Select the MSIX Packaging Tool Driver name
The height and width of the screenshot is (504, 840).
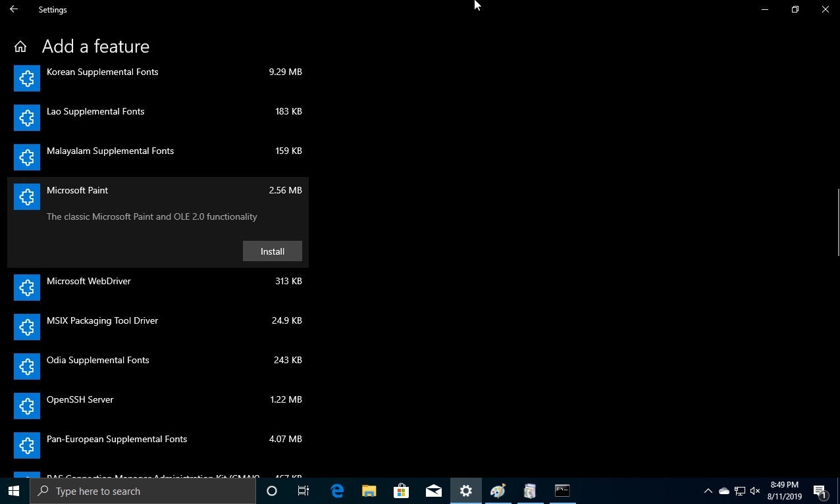pyautogui.click(x=103, y=320)
